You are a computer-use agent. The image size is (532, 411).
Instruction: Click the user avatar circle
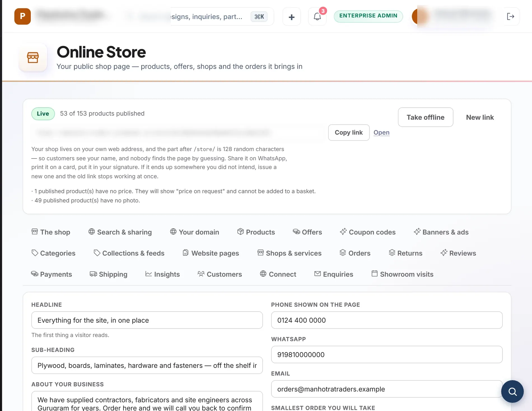419,16
